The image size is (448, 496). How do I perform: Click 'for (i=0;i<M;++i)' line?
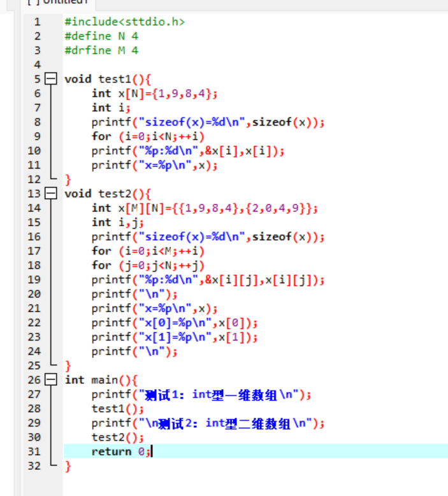click(148, 251)
